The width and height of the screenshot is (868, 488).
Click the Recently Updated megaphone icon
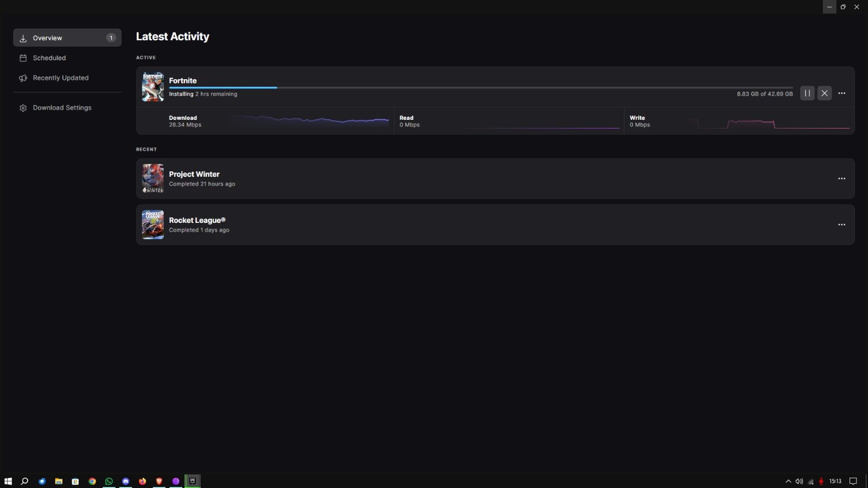tap(23, 78)
